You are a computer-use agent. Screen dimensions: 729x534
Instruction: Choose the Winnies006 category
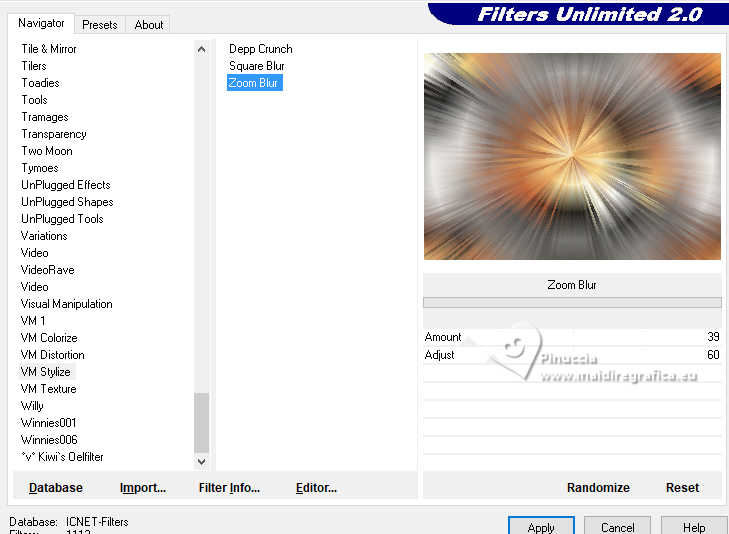click(x=49, y=440)
